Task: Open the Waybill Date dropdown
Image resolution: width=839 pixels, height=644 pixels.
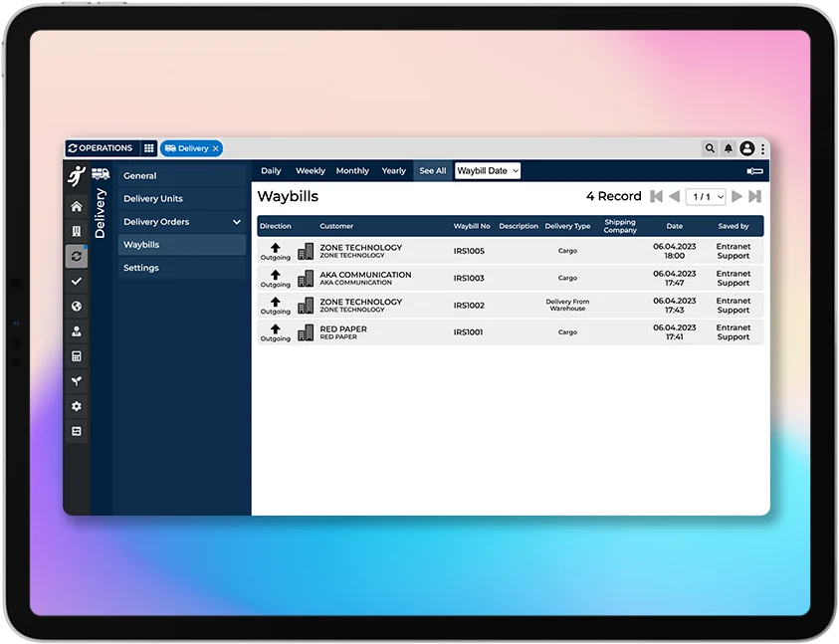Action: tap(487, 171)
